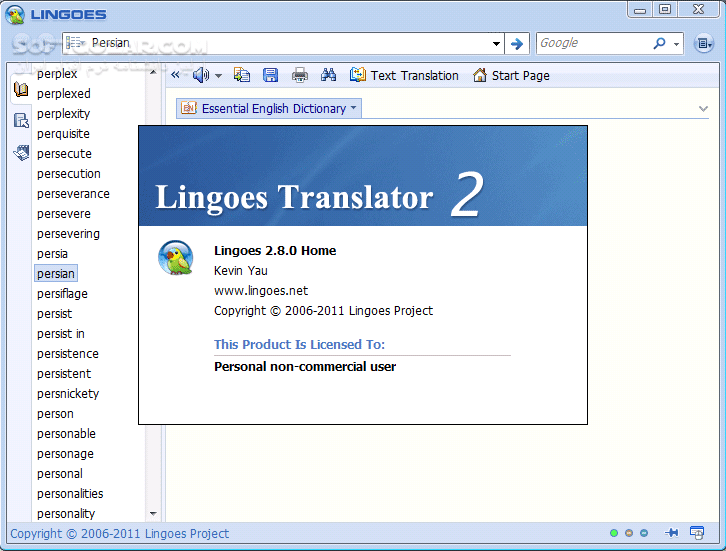Select 'perquisite' in word list
Image resolution: width=726 pixels, height=551 pixels.
(63, 133)
